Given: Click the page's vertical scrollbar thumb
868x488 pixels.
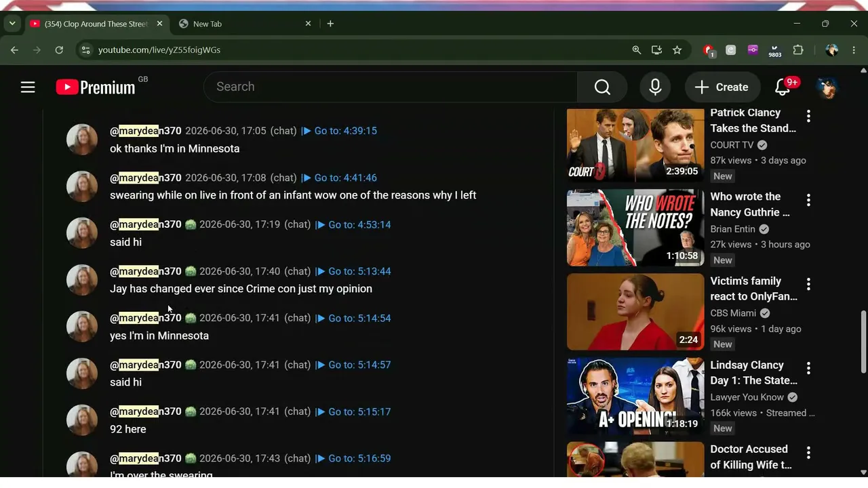Looking at the screenshot, I should (863, 342).
